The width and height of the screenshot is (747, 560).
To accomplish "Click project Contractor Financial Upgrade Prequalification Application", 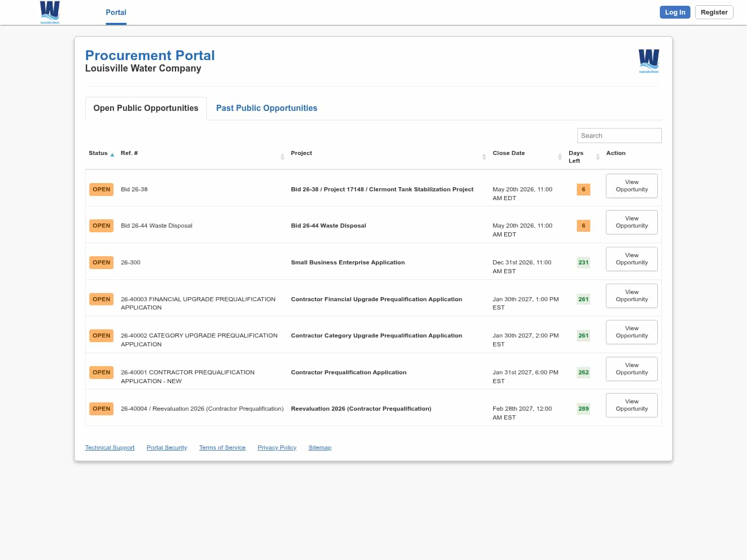I will point(377,299).
